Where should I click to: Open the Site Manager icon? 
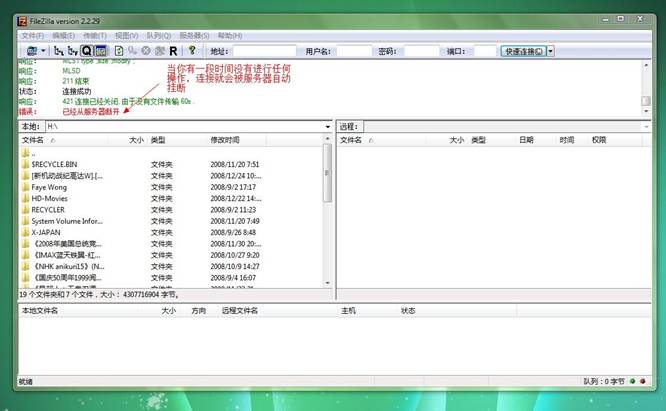click(x=32, y=51)
